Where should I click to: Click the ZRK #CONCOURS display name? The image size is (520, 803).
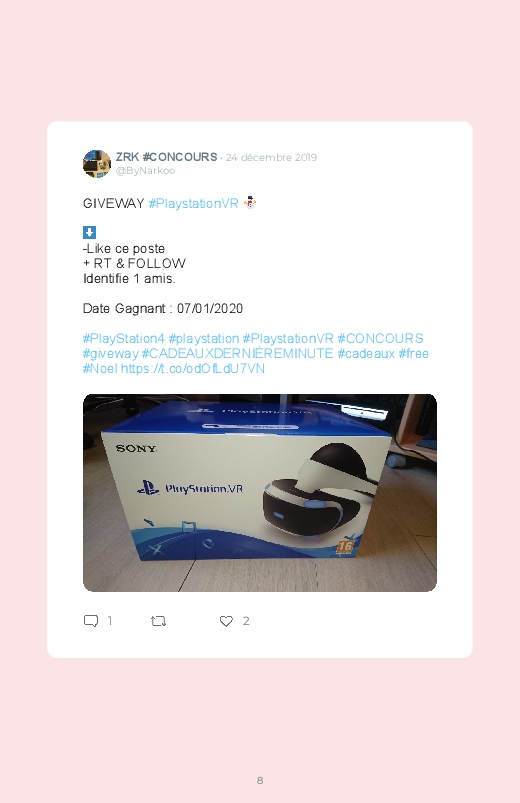tap(167, 157)
